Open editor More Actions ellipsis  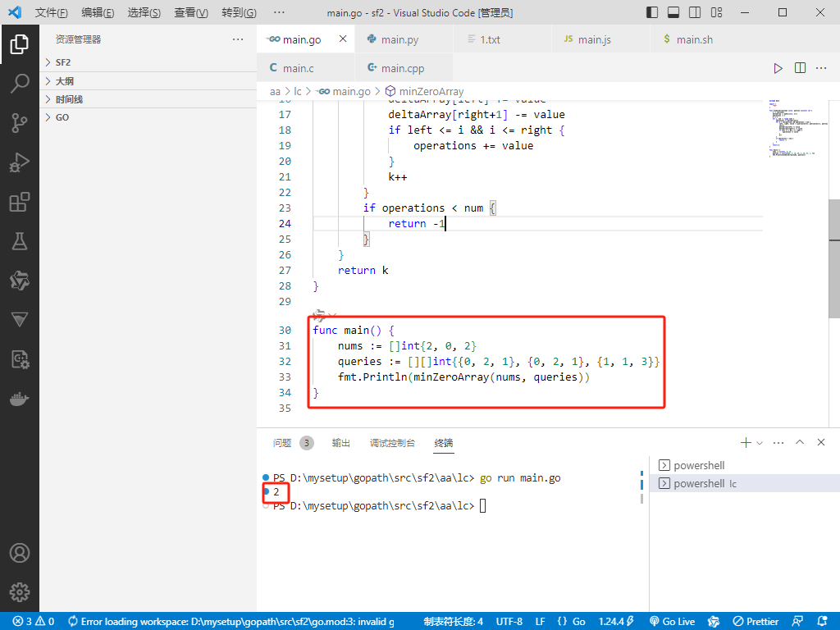point(821,68)
